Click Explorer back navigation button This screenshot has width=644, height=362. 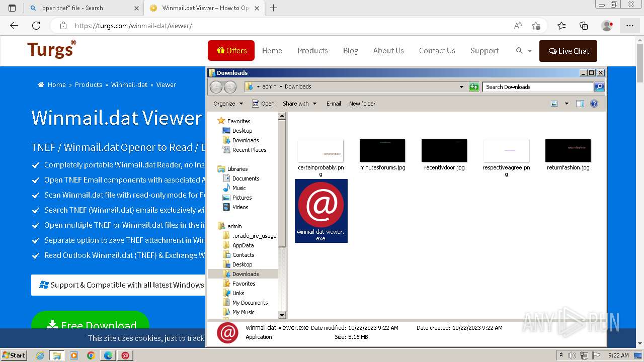pyautogui.click(x=216, y=87)
